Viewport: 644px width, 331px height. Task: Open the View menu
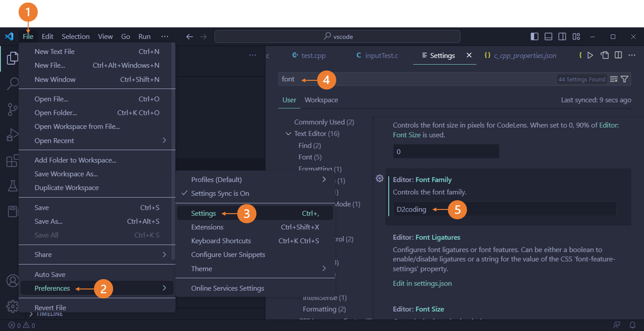pos(105,36)
